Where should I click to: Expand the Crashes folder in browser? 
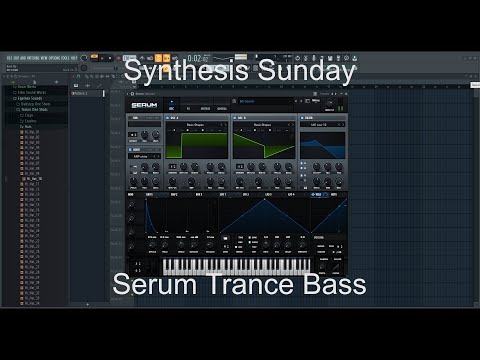point(28,121)
